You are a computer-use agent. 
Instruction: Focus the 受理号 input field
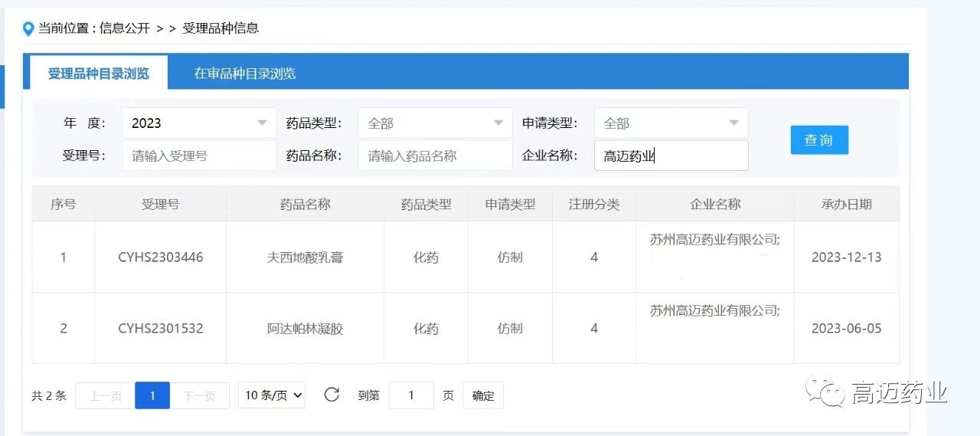pyautogui.click(x=199, y=156)
